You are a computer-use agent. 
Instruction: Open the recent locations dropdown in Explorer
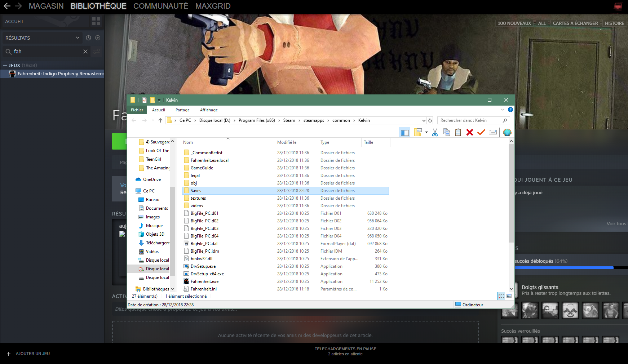coord(153,120)
